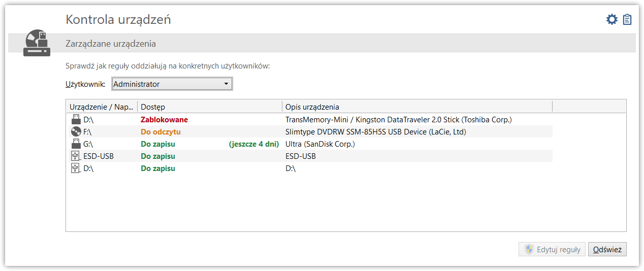
Task: Select the TransMemory-Mini Kingston device description
Action: point(398,120)
